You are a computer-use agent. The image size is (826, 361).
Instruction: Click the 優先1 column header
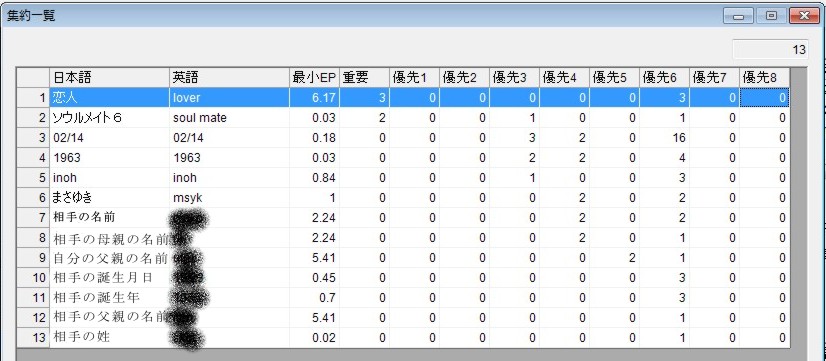[414, 77]
